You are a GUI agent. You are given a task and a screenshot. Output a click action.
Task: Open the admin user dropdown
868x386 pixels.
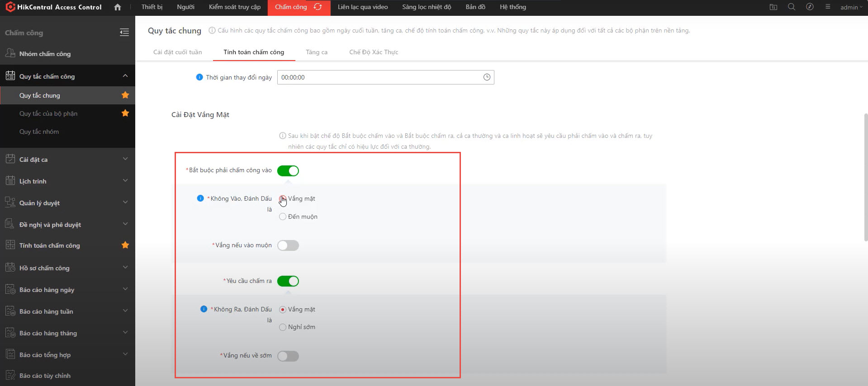(851, 7)
